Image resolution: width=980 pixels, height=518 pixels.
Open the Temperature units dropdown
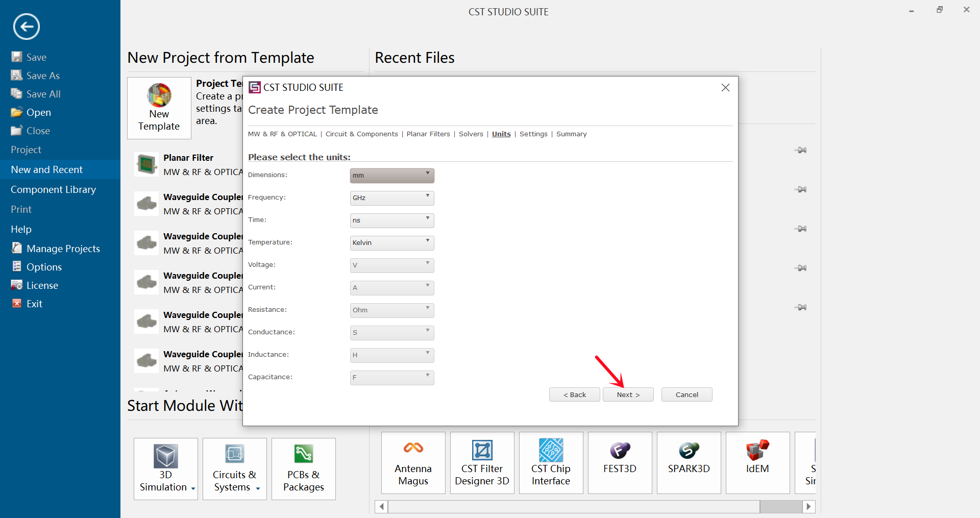(392, 243)
